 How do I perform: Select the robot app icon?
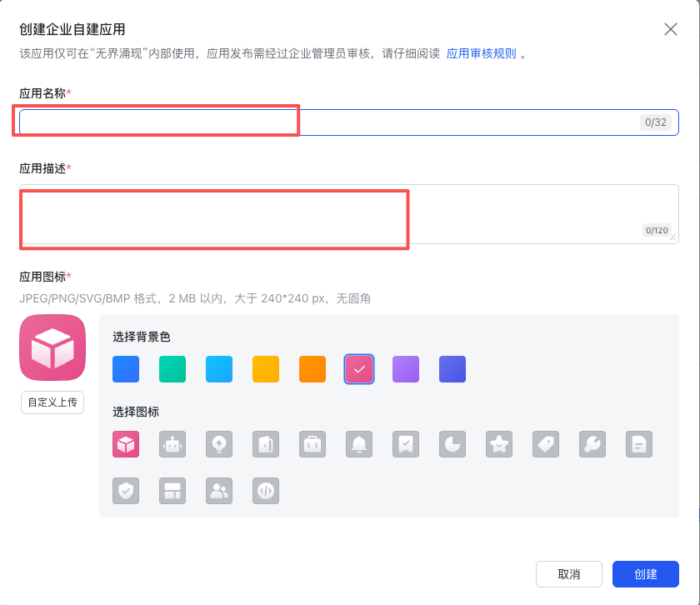[x=172, y=444]
